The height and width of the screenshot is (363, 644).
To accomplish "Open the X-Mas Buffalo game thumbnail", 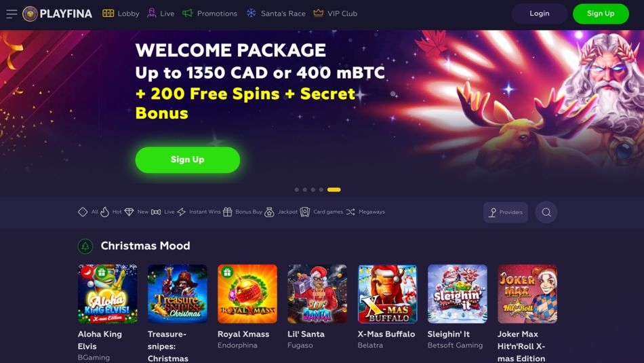I will 387,294.
